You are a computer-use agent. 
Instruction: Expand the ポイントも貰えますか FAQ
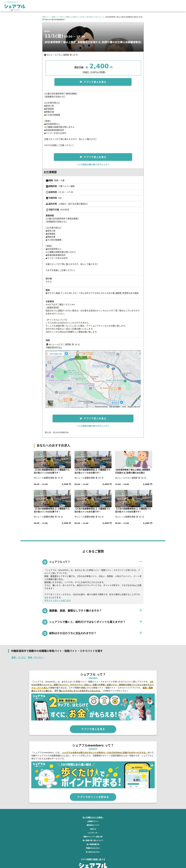click(x=141, y=622)
